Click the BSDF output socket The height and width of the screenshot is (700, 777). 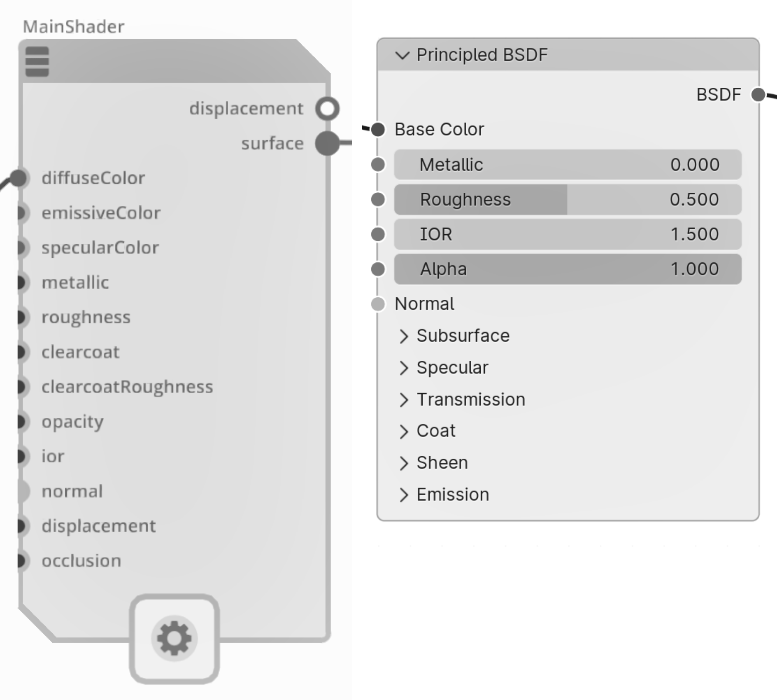pos(758,95)
